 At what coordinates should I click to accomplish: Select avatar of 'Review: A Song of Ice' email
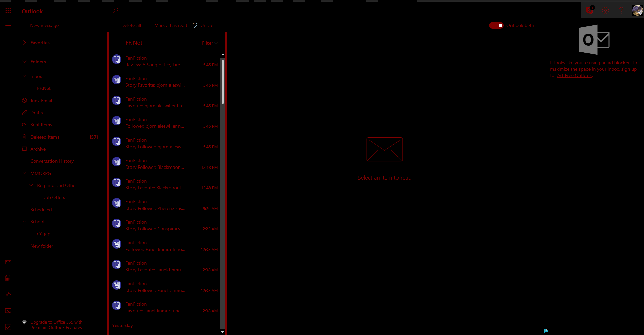pos(117,60)
